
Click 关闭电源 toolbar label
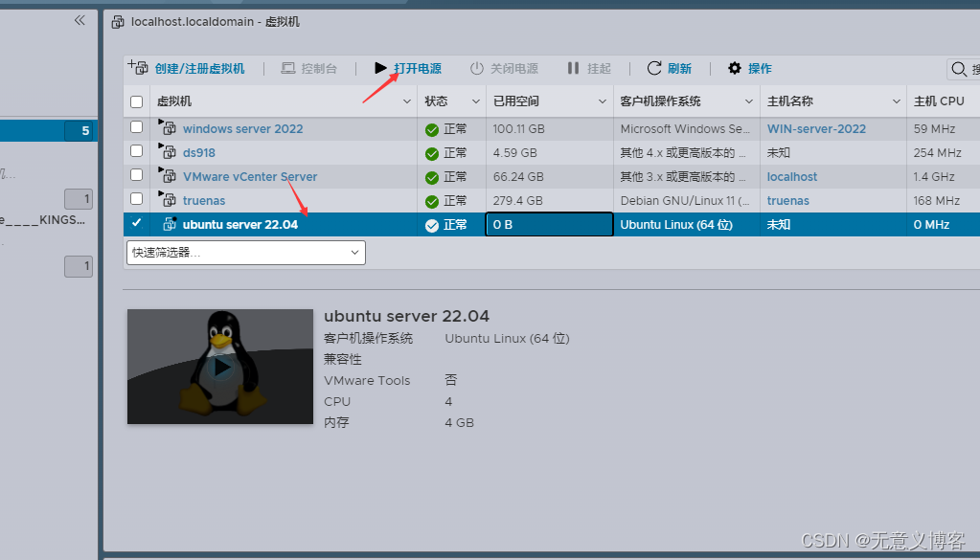pyautogui.click(x=513, y=69)
